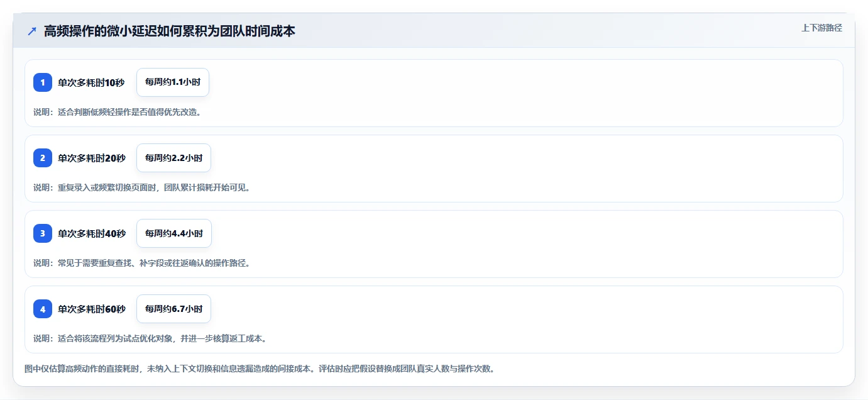Open the 上下游路径 link

(821, 28)
